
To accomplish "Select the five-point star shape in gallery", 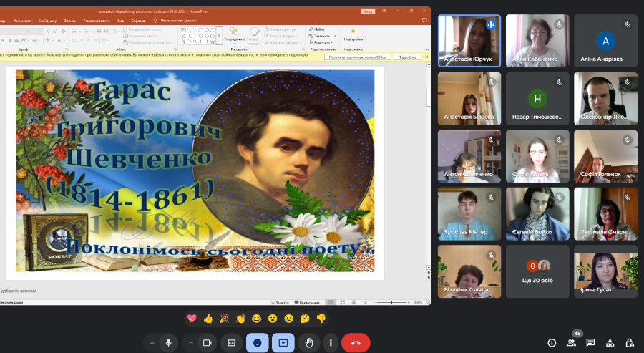I will coord(213,42).
